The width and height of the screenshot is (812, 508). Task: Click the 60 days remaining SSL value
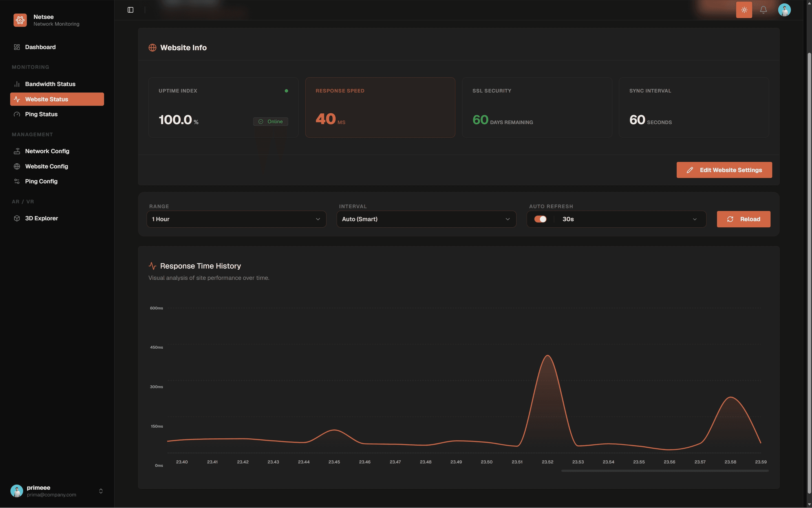(502, 120)
